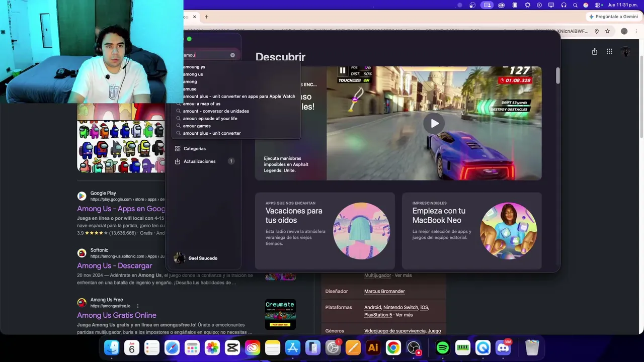Screen dimensions: 644x362
Task: Follow the PlayStation 5 platform link
Action: pos(378,315)
